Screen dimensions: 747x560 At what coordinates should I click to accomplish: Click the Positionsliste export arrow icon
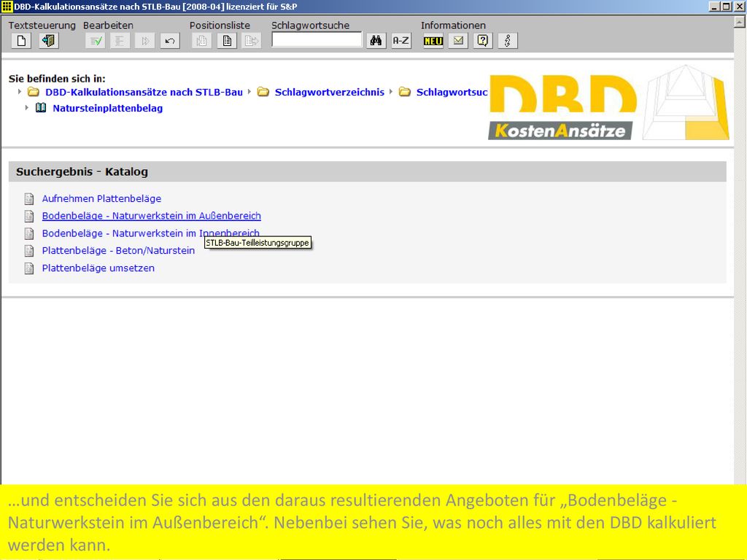point(252,41)
